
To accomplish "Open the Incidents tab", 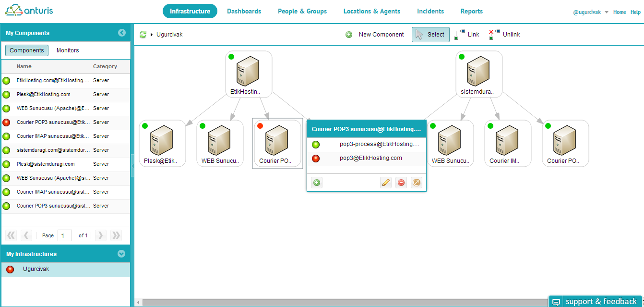I will (430, 11).
